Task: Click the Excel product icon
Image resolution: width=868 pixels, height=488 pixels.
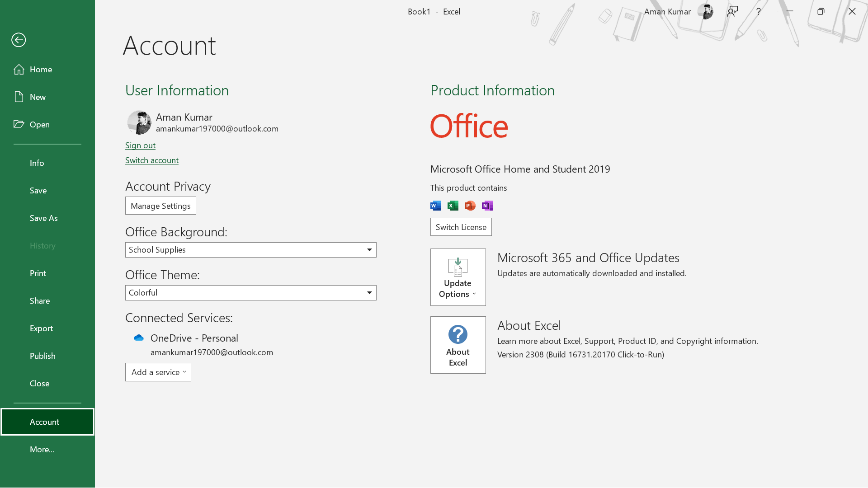Action: click(x=453, y=206)
